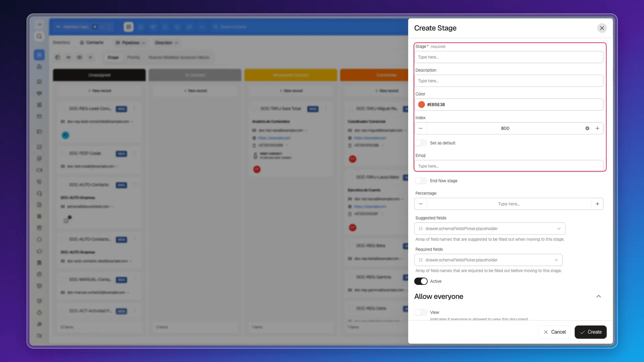Click the Percentage input field
This screenshot has width=644, height=362.
508,204
